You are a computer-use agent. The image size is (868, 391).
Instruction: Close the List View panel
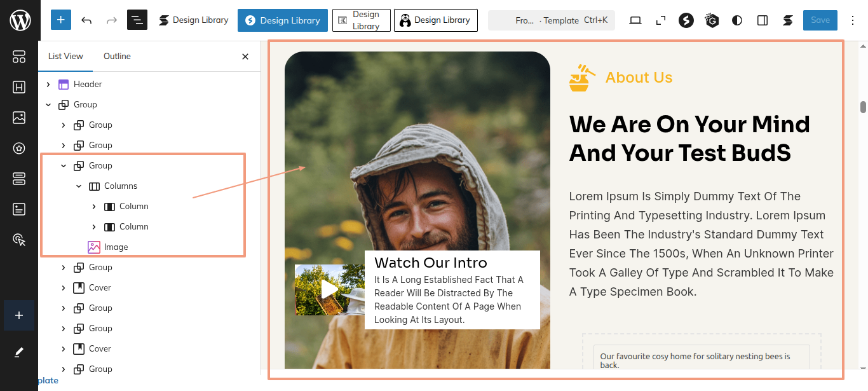coord(245,57)
